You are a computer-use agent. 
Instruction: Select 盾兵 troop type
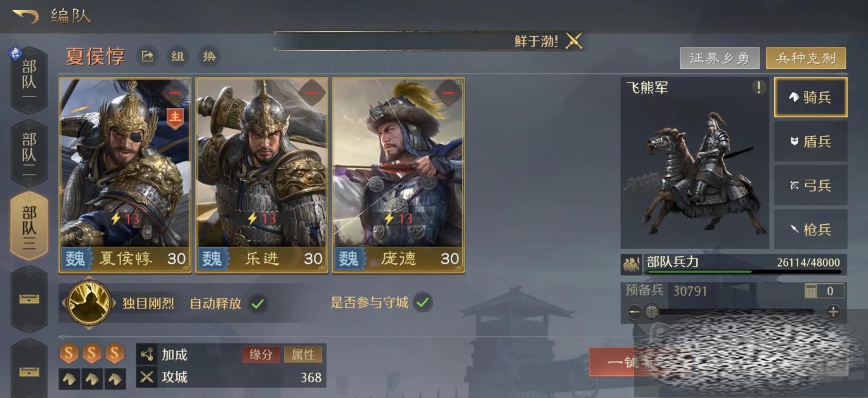[x=810, y=142]
